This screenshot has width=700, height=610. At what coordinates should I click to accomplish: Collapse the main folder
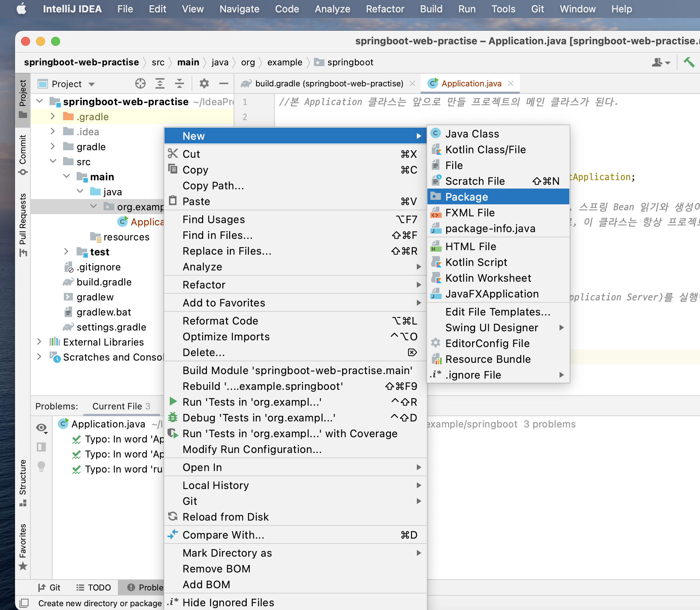pos(66,176)
